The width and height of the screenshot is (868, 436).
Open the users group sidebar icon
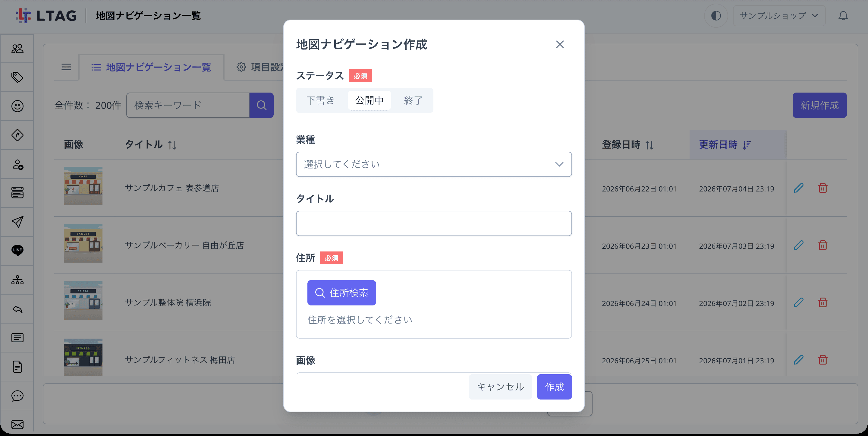tap(17, 49)
